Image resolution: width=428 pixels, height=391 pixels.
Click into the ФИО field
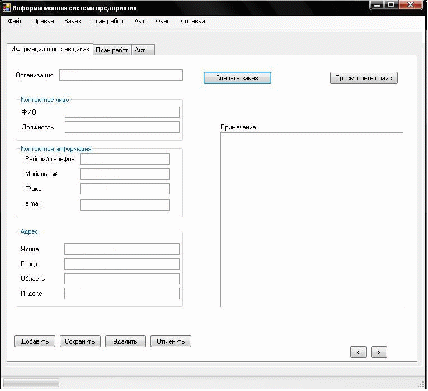coord(122,112)
